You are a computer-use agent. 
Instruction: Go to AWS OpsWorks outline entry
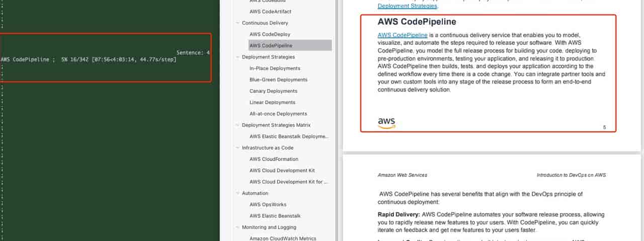tap(268, 205)
